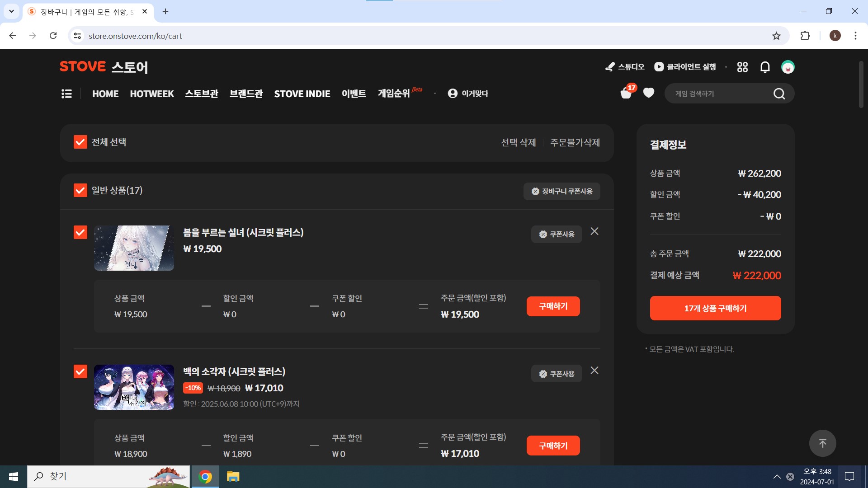Click 구매하기 for 백의 소각자

pyautogui.click(x=553, y=446)
